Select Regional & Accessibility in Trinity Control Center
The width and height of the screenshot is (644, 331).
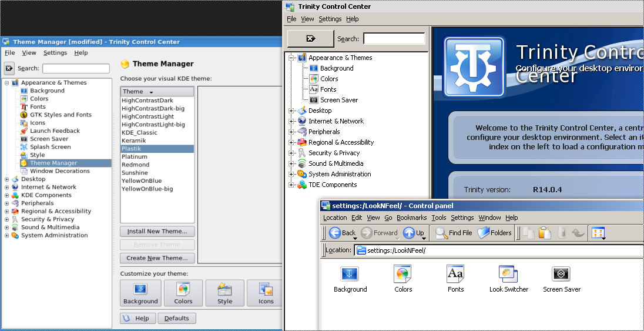(x=341, y=142)
